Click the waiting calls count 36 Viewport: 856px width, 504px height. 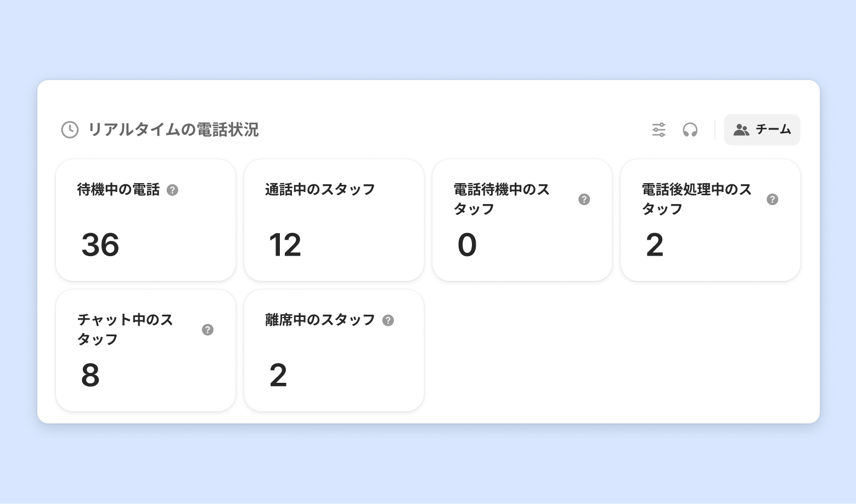[100, 245]
